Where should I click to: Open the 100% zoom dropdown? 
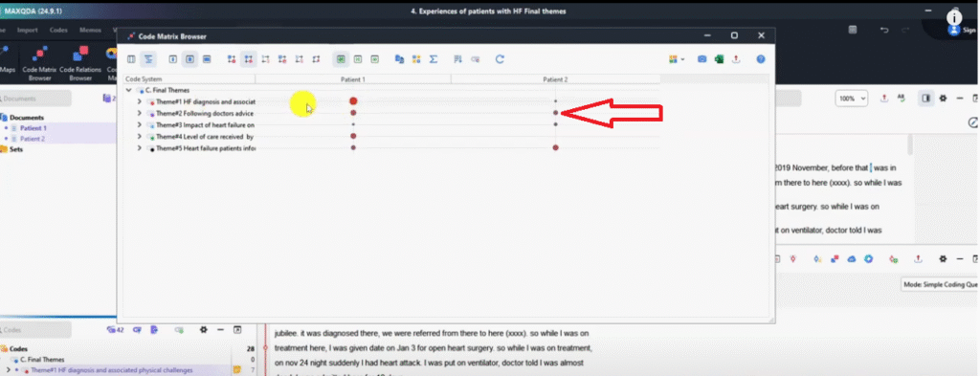click(x=852, y=99)
